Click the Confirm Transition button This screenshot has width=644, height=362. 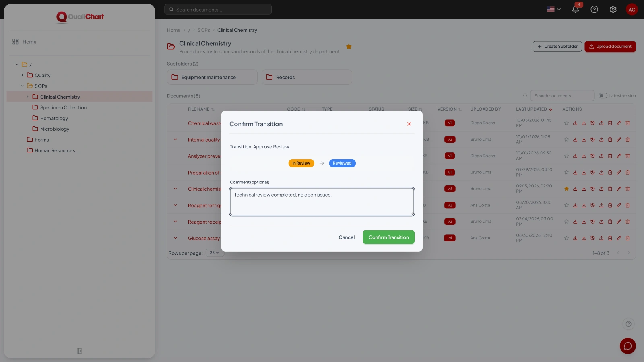click(x=388, y=237)
